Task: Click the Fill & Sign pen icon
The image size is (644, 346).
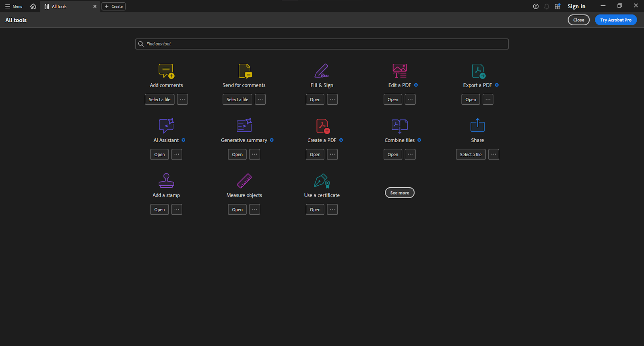Action: [x=322, y=71]
